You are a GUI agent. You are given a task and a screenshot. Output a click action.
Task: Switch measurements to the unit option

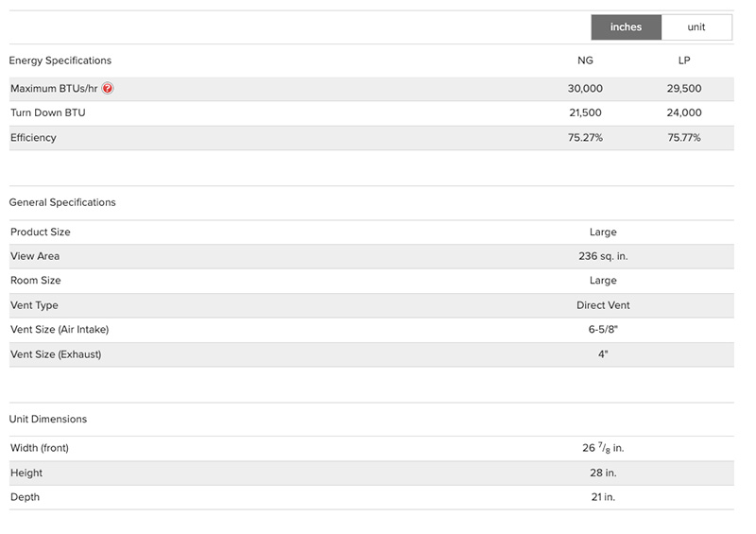[x=696, y=27]
